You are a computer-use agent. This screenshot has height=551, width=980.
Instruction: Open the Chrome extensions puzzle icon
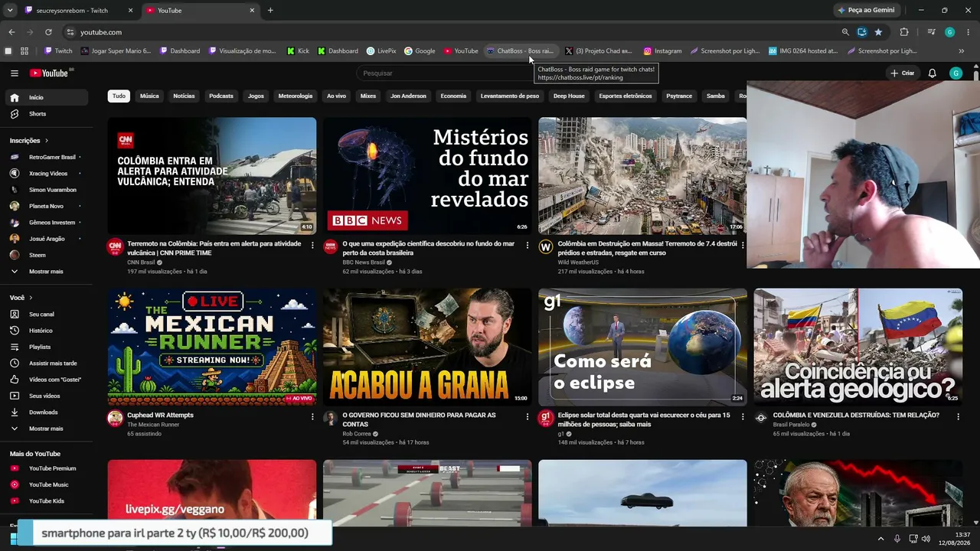(x=904, y=32)
